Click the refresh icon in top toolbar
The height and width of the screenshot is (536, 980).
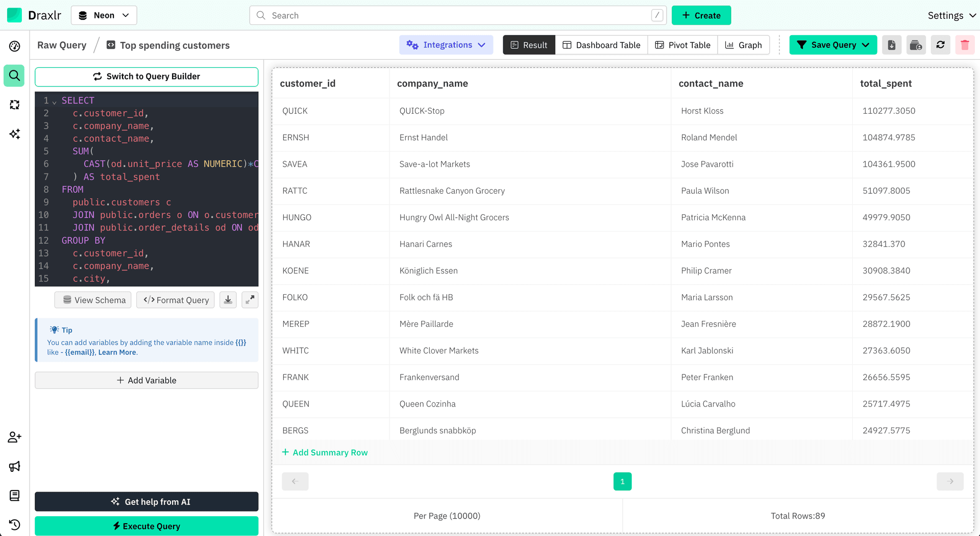click(x=940, y=45)
